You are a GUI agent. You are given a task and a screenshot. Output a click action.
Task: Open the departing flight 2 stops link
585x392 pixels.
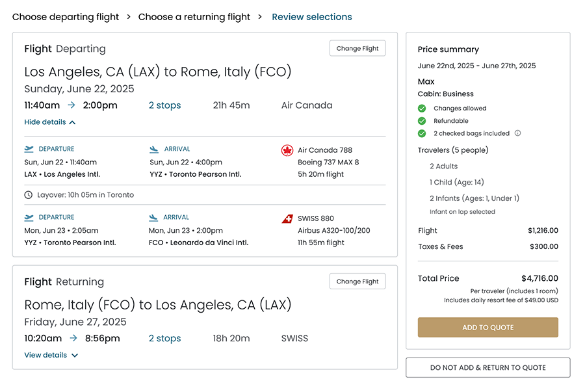coord(164,105)
